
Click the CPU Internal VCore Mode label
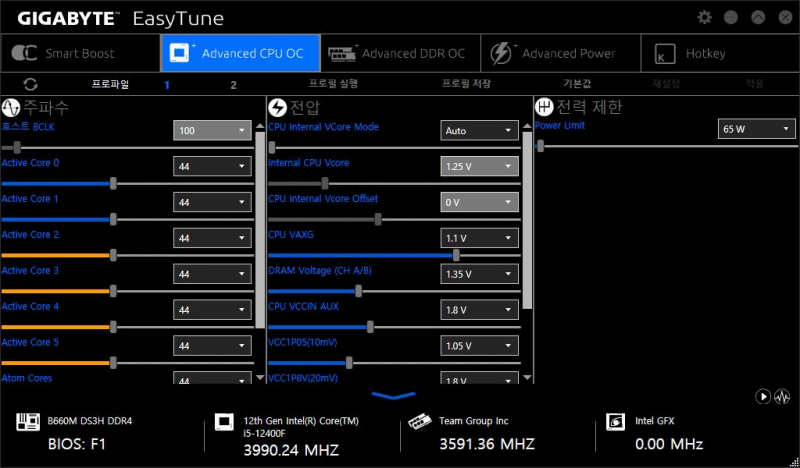click(323, 127)
